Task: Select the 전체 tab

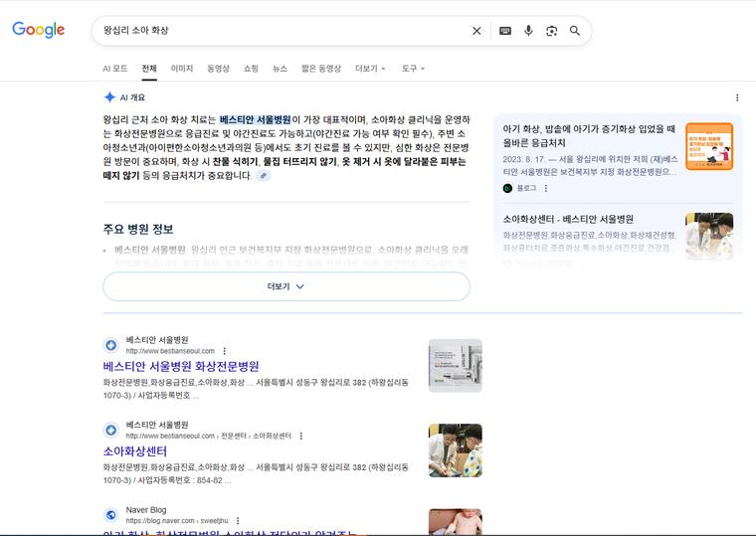Action: point(149,69)
